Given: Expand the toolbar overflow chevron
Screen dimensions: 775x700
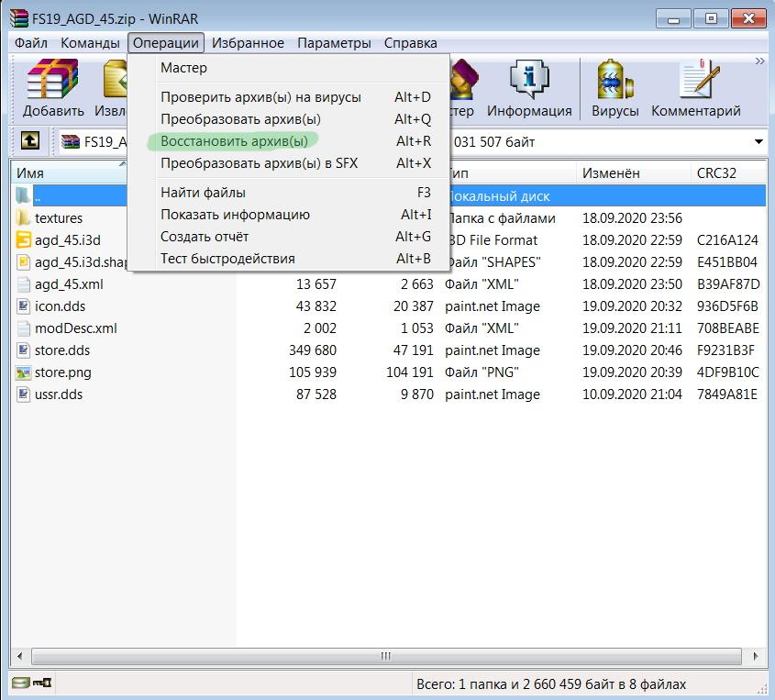Looking at the screenshot, I should [x=759, y=61].
